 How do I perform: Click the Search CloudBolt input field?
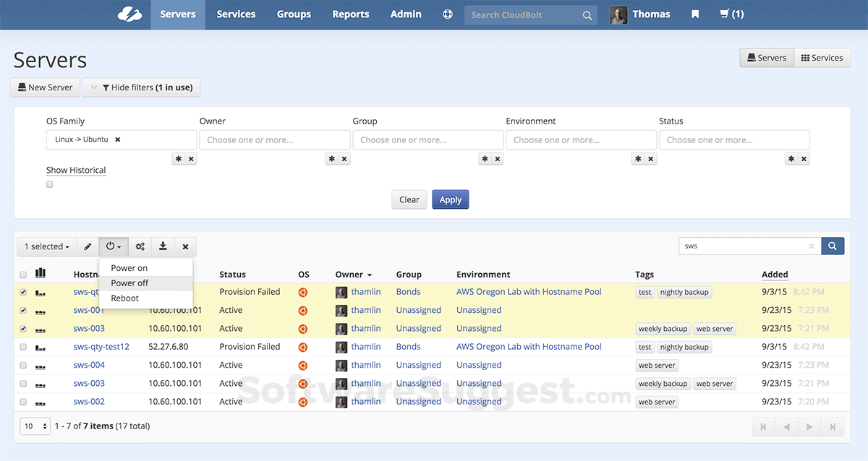click(x=524, y=14)
